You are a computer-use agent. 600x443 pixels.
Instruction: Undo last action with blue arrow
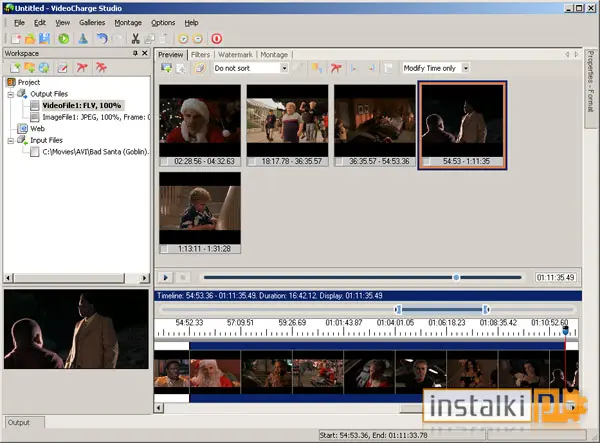click(x=102, y=39)
